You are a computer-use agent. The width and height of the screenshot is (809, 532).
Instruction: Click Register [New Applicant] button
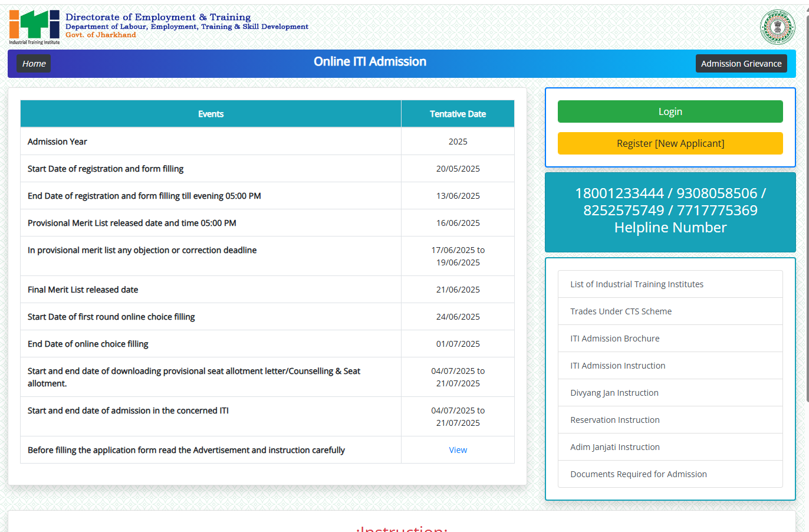coord(670,143)
